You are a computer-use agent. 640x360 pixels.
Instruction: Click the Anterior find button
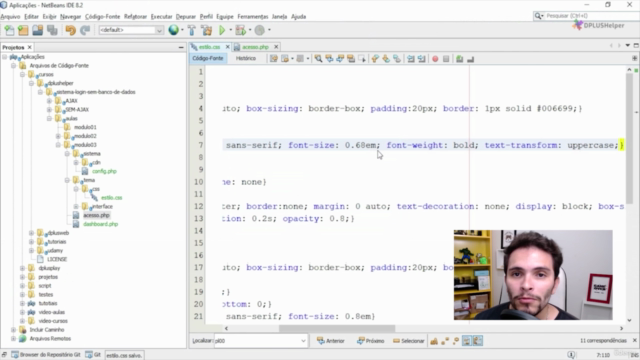point(331,341)
